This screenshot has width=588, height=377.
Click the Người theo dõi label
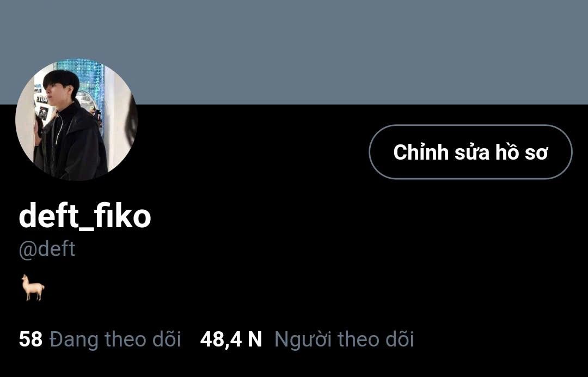(x=344, y=339)
